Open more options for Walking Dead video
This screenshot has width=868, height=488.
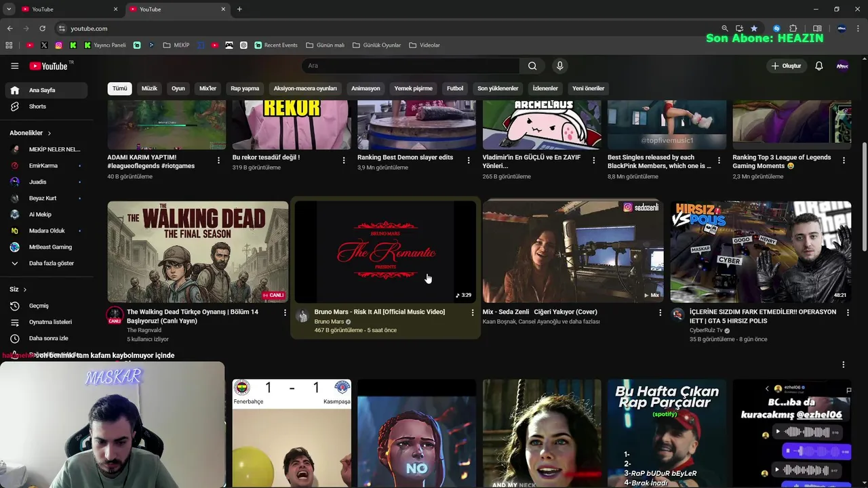coord(285,312)
